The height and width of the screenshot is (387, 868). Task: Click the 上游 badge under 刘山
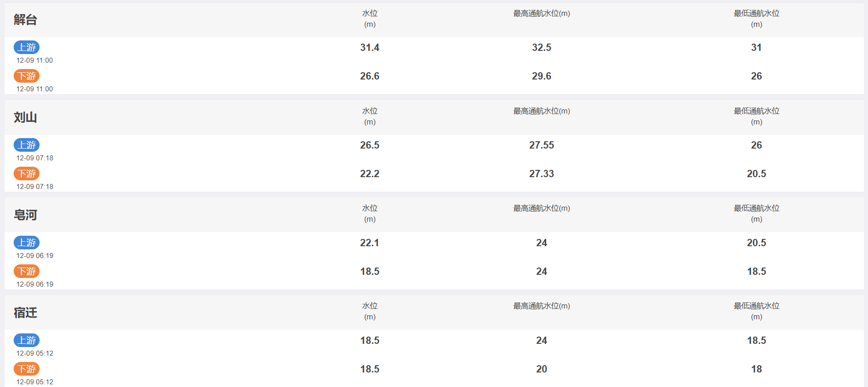pyautogui.click(x=26, y=145)
